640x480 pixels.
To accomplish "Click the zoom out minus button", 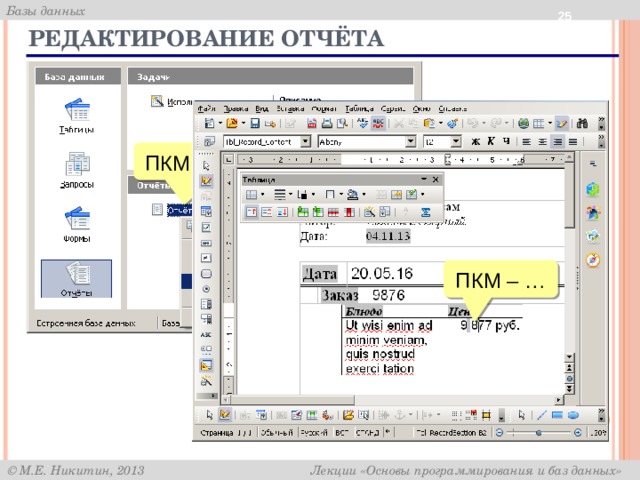I will (x=499, y=433).
